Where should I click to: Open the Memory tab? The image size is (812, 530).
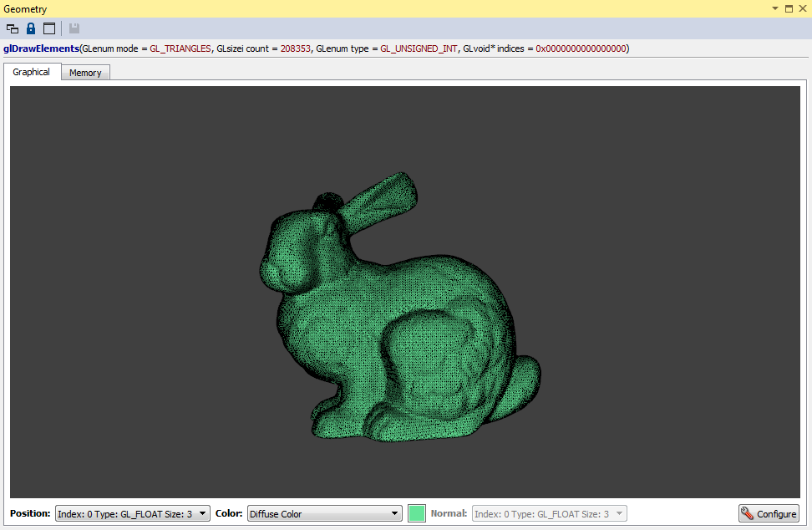pyautogui.click(x=85, y=73)
